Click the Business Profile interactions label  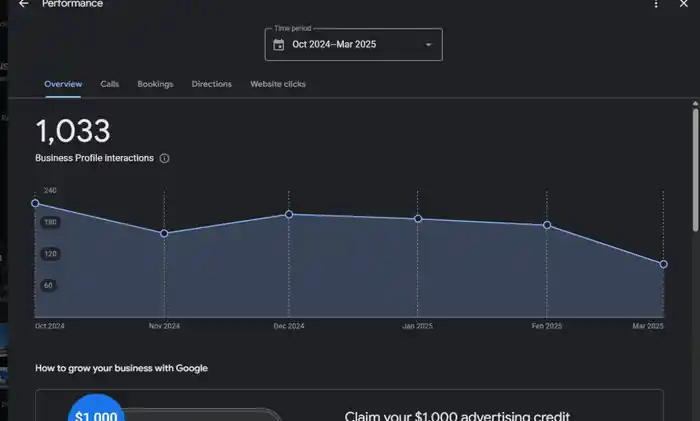coord(94,158)
